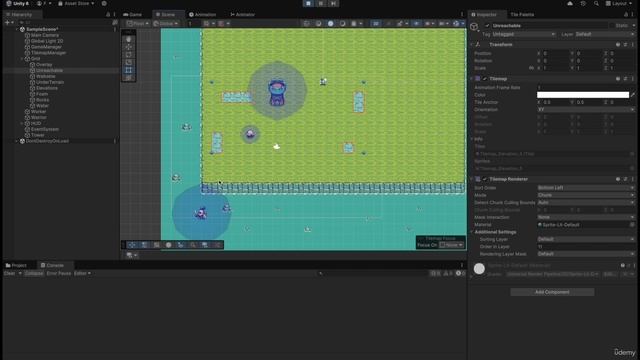
Task: Select the Rotate tool in scene toolbar
Action: pos(129,55)
